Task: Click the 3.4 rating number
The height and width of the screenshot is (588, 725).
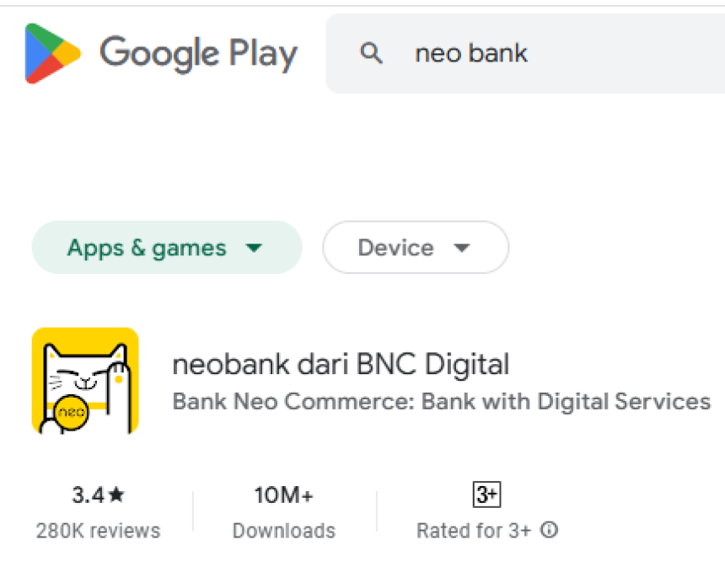Action: point(88,495)
